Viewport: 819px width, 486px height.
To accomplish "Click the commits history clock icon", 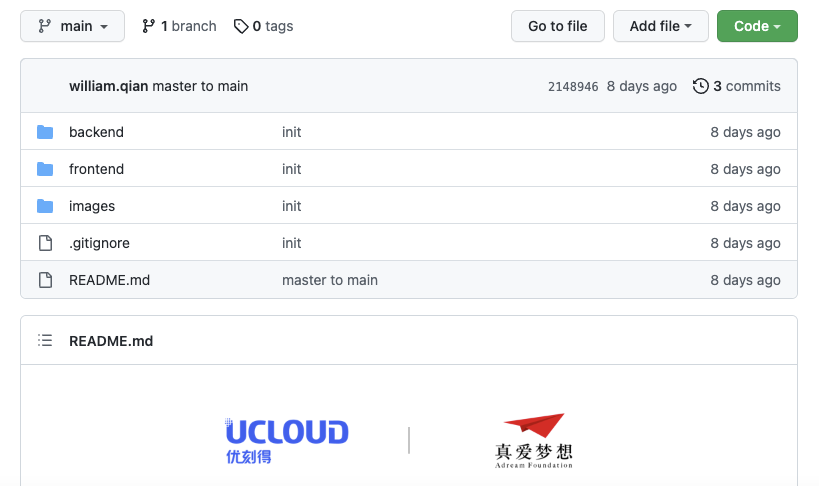I will click(x=700, y=86).
